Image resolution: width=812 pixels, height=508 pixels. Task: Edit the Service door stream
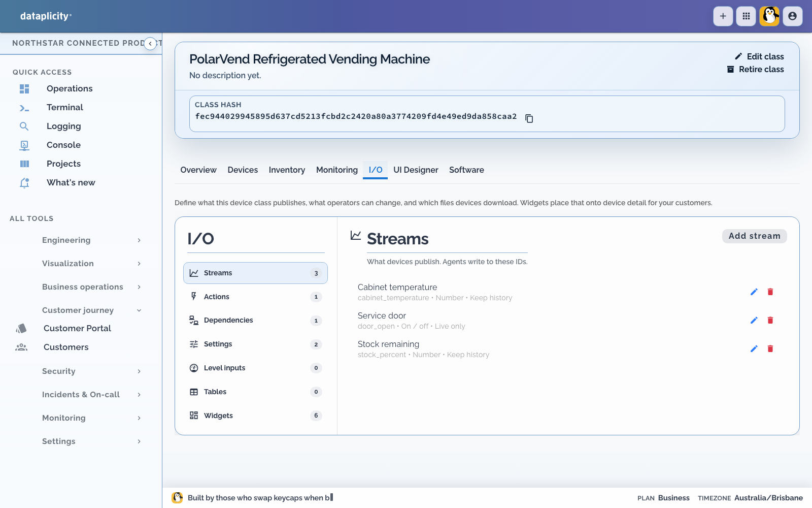coord(754,320)
